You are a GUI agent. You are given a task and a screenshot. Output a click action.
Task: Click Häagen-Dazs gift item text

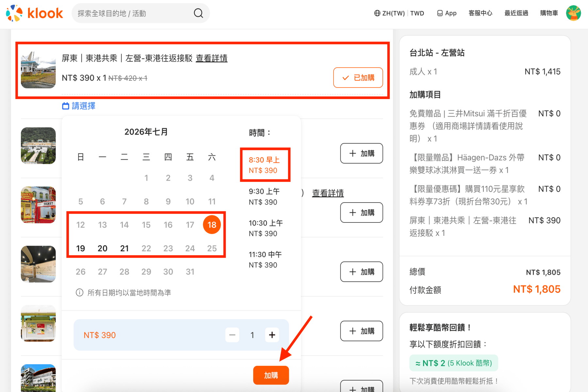(x=467, y=164)
